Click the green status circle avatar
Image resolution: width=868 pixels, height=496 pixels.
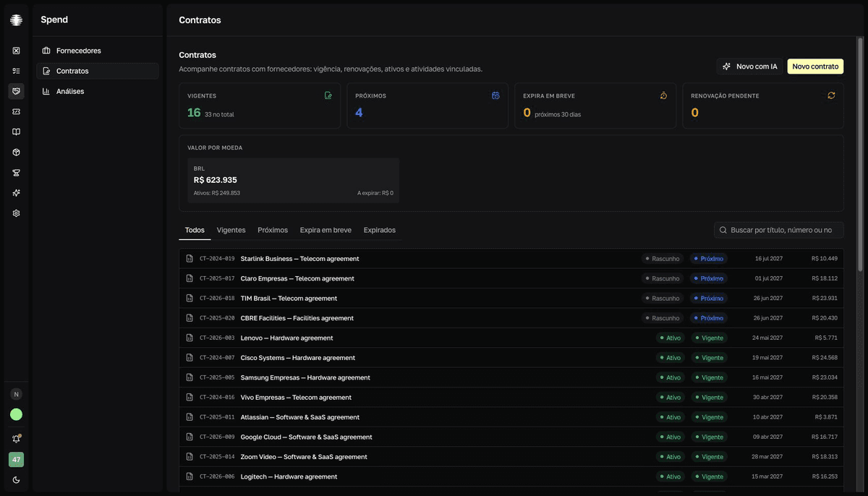[x=16, y=414]
